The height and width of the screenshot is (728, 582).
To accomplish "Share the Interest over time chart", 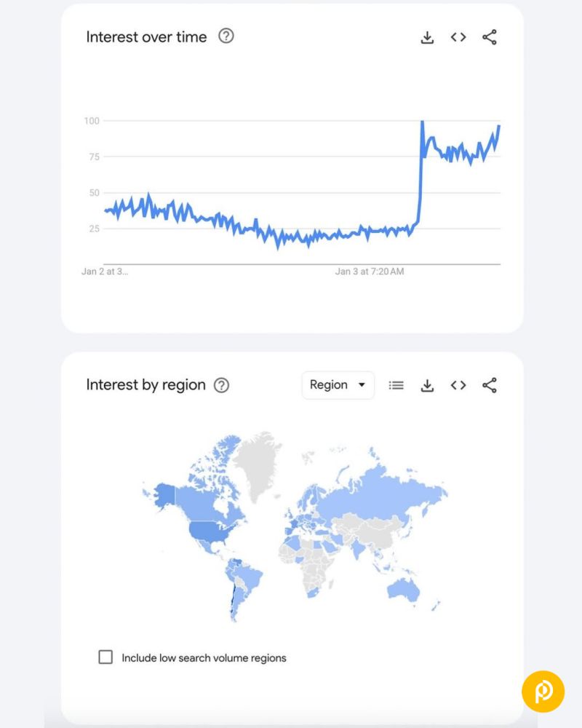I will click(x=490, y=37).
